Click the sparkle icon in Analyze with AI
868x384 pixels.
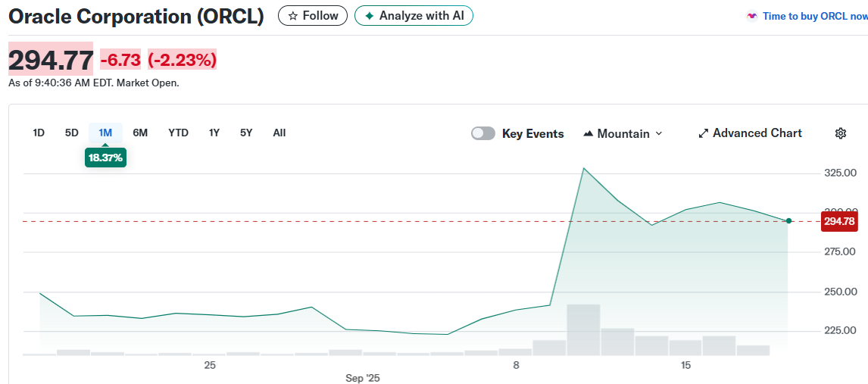click(x=369, y=16)
